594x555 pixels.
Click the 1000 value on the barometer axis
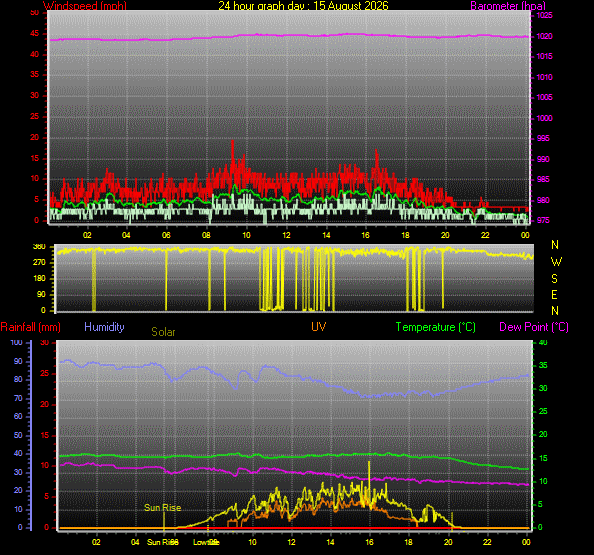[x=544, y=118]
